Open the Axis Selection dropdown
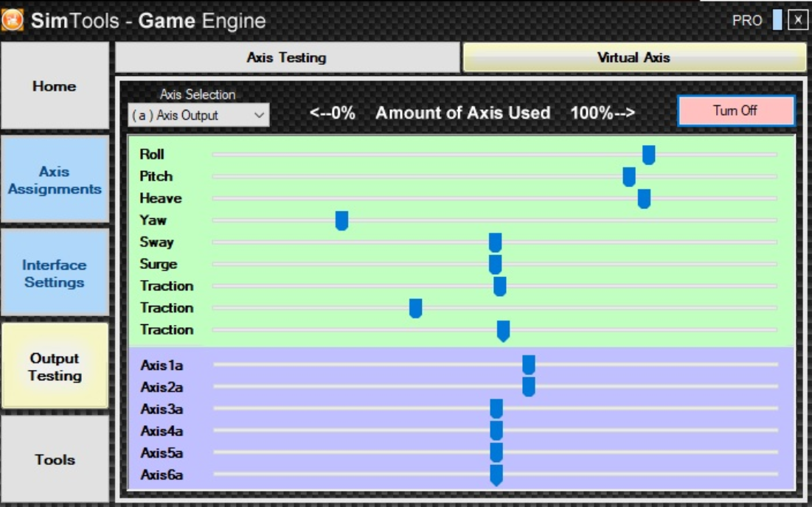This screenshot has height=507, width=812. click(x=198, y=115)
